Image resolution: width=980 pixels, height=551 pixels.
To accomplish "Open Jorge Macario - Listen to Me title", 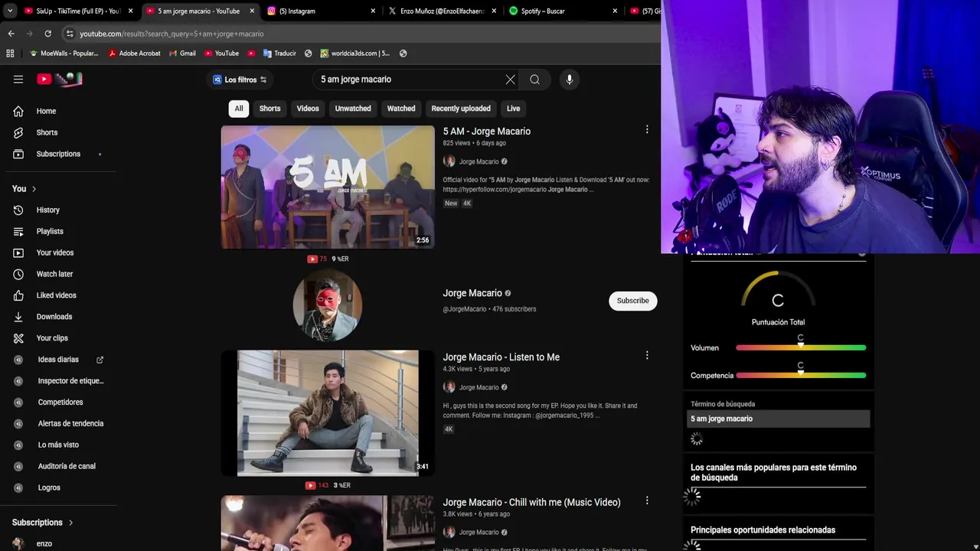I will pos(501,357).
